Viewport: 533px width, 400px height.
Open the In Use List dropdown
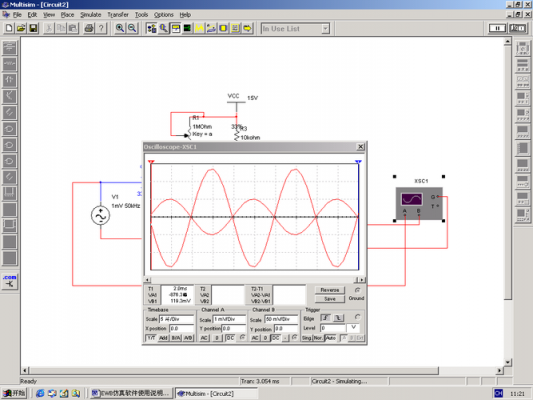(x=325, y=29)
